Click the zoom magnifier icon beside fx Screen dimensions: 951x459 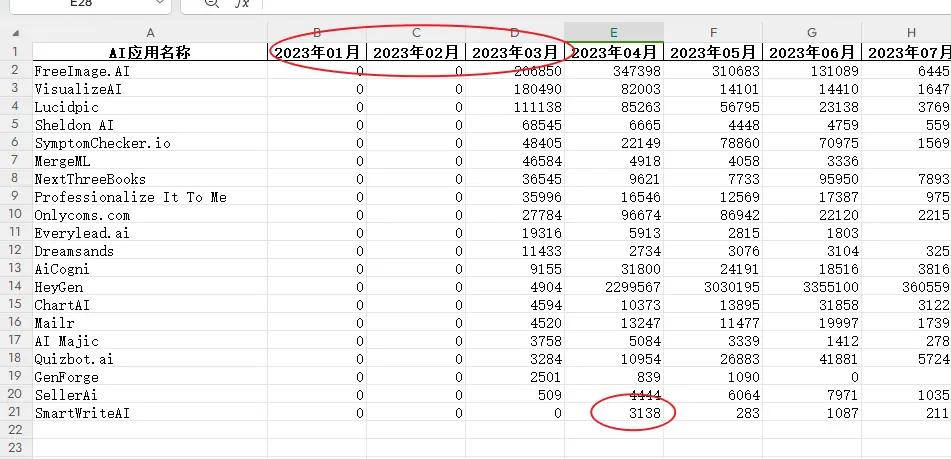[x=211, y=3]
